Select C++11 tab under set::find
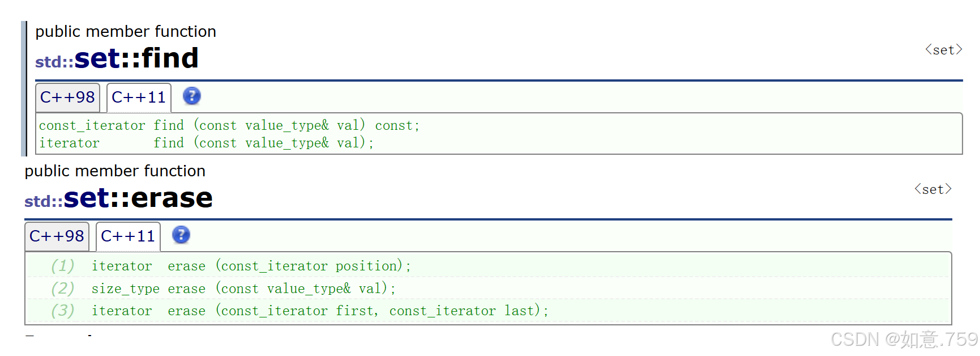The width and height of the screenshot is (980, 356). tap(139, 98)
